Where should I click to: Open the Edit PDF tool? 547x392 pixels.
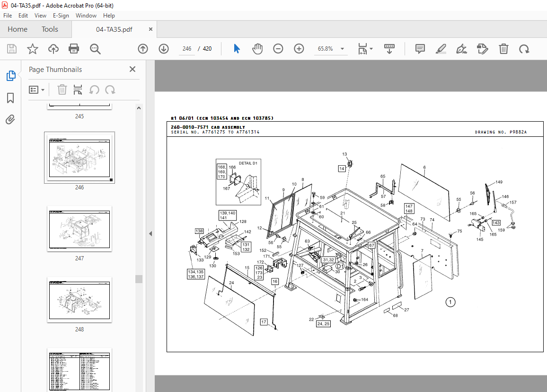pos(483,49)
